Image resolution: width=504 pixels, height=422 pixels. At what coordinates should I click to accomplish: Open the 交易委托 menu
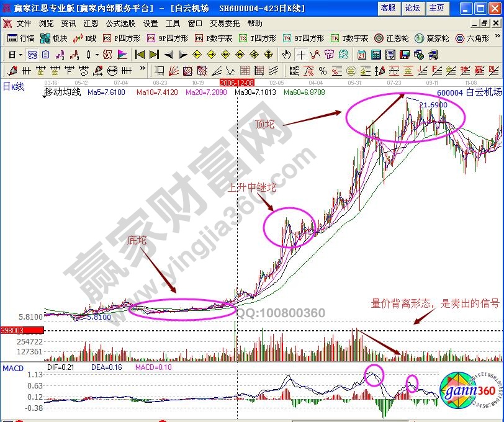pos(223,23)
